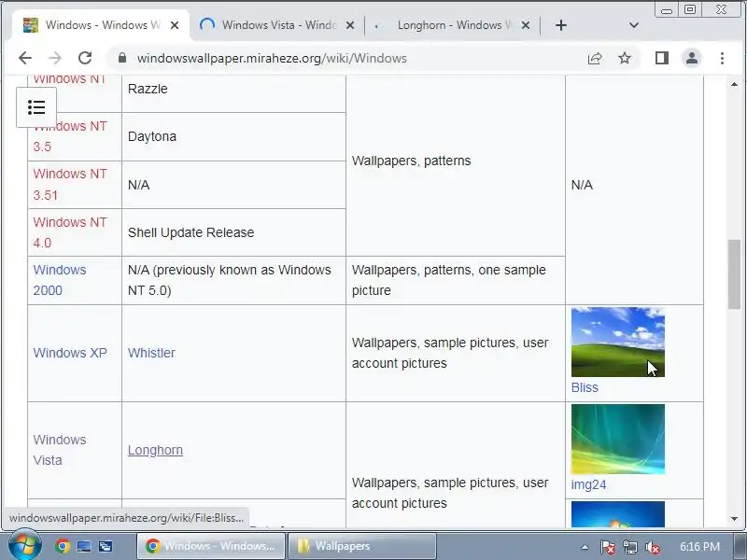Click the vertical scrollbar thumb

[x=734, y=274]
